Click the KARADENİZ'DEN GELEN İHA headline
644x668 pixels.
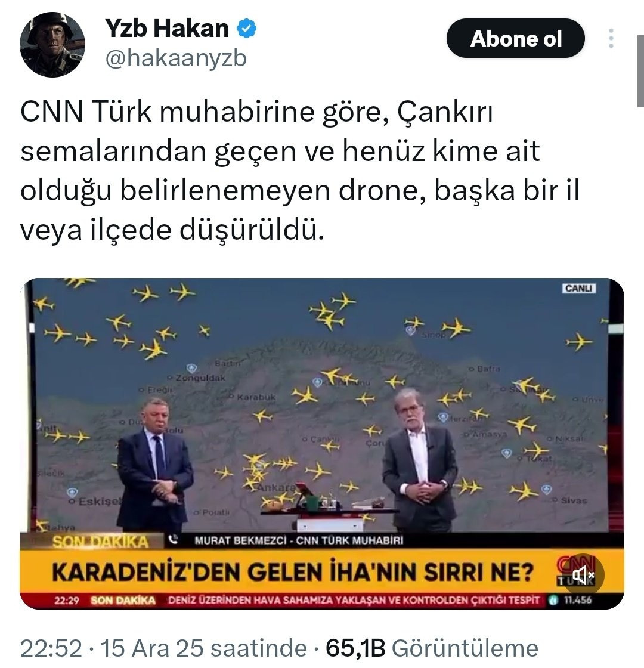point(293,572)
